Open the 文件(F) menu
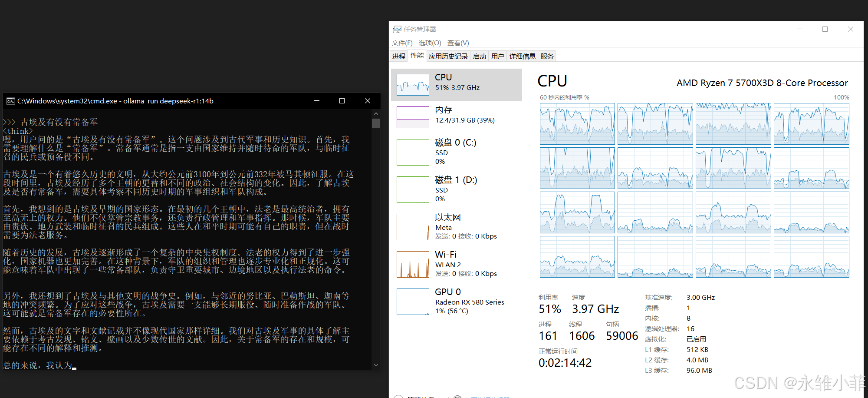 (401, 43)
